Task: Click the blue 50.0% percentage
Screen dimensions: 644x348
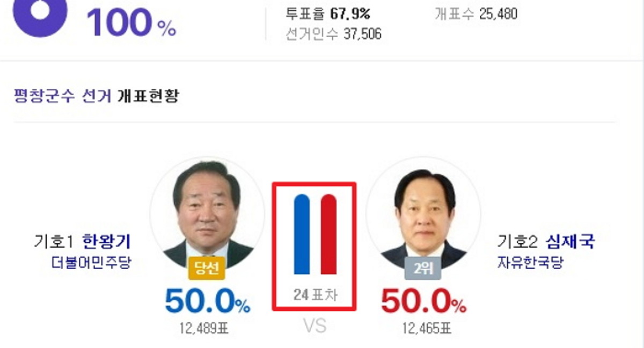Action: point(207,301)
